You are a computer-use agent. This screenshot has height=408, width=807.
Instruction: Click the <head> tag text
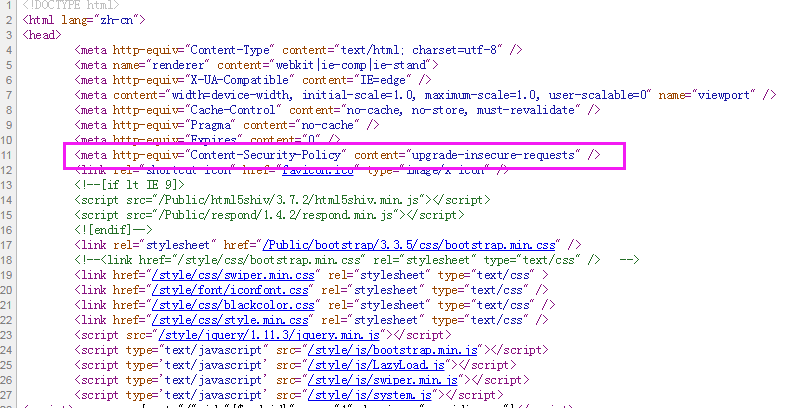click(42, 35)
